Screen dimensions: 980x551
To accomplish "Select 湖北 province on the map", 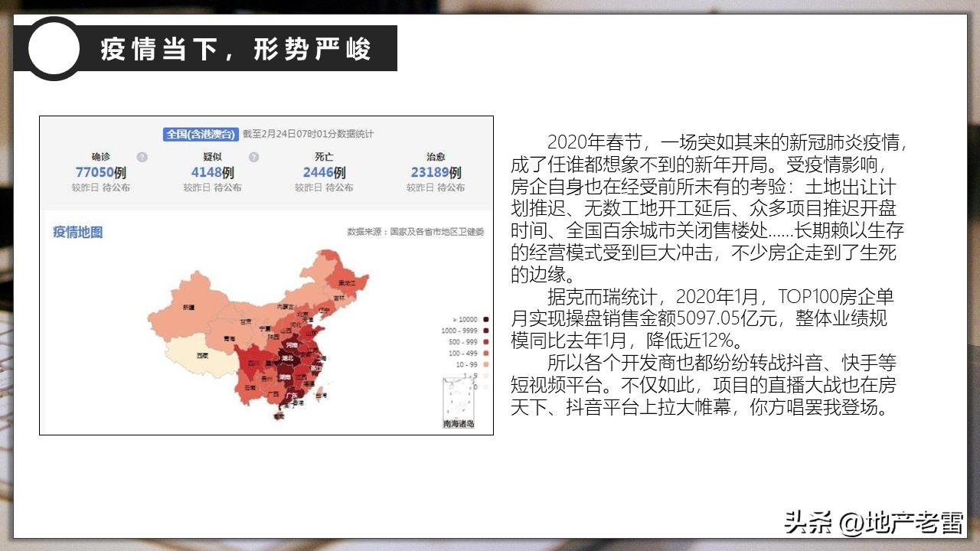I will click(x=287, y=359).
